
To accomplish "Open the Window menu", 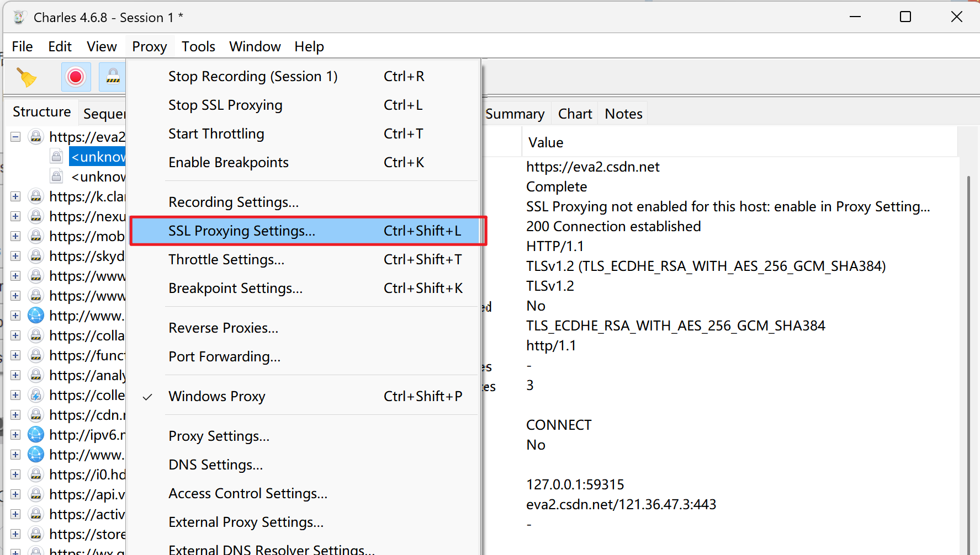I will coord(255,46).
